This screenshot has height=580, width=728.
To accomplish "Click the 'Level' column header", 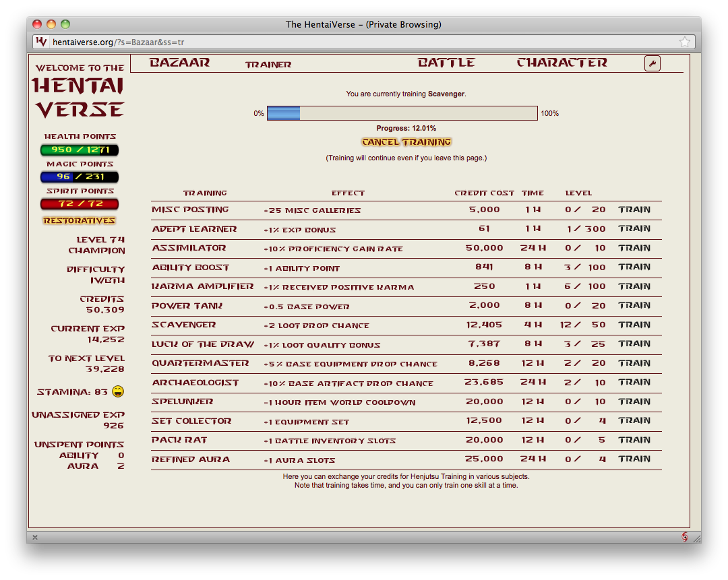I will point(578,193).
